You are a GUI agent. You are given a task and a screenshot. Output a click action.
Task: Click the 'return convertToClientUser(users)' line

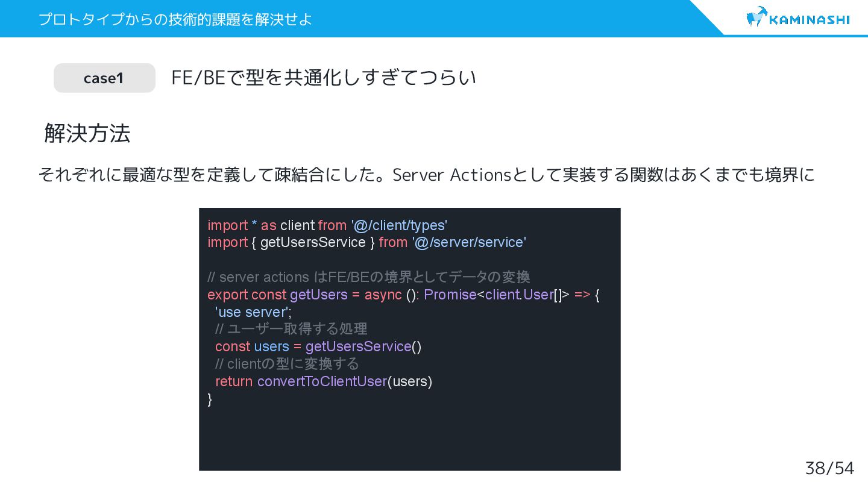pos(324,381)
